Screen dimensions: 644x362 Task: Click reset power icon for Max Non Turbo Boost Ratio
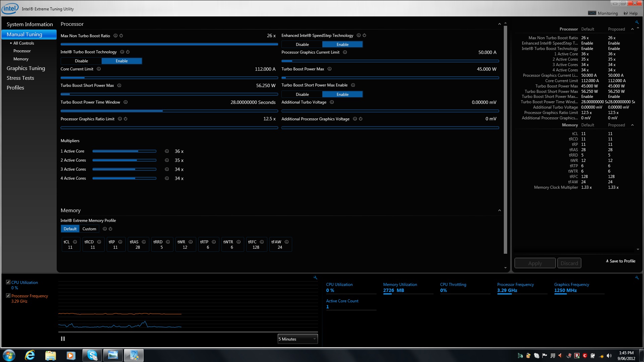pos(121,36)
